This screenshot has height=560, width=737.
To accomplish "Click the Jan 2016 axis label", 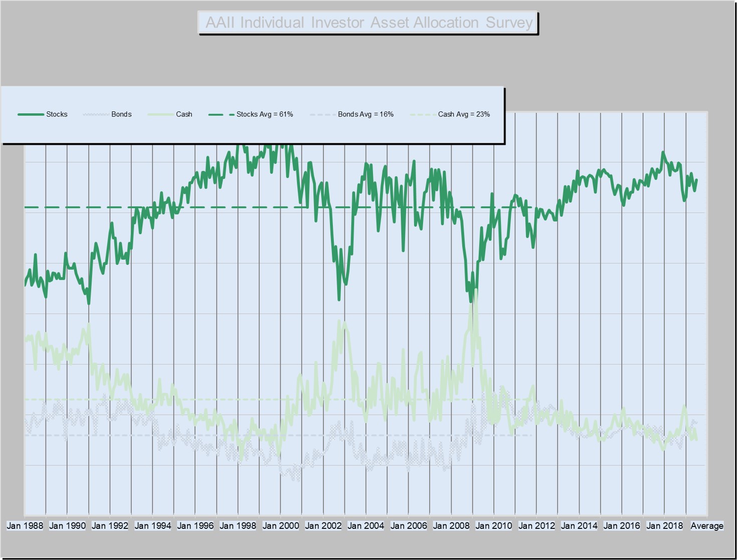I will [x=622, y=526].
